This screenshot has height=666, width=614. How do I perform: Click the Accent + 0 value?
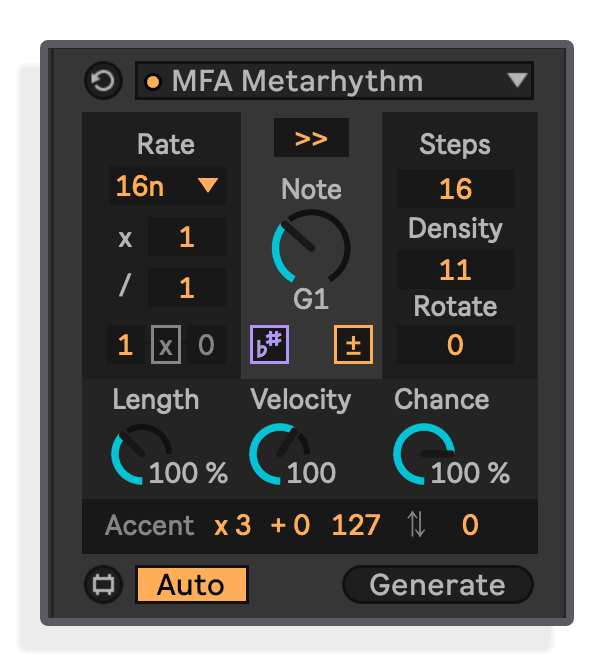click(290, 525)
